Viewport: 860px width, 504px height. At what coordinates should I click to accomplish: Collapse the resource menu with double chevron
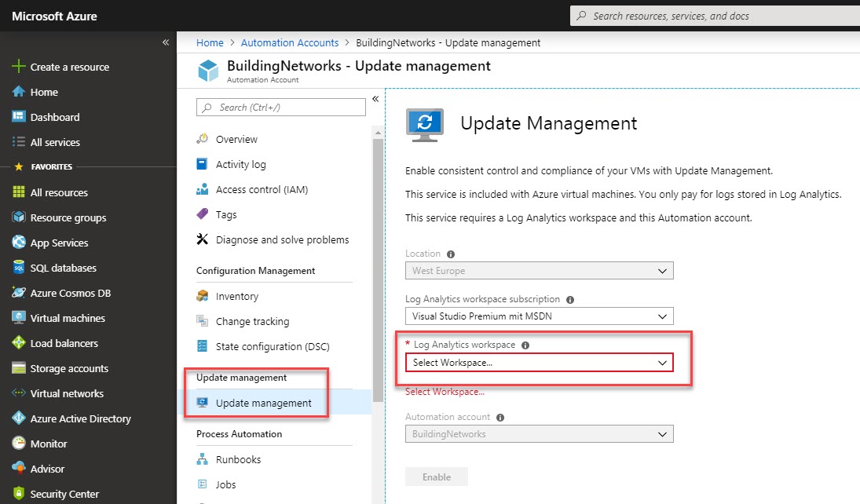pos(375,99)
